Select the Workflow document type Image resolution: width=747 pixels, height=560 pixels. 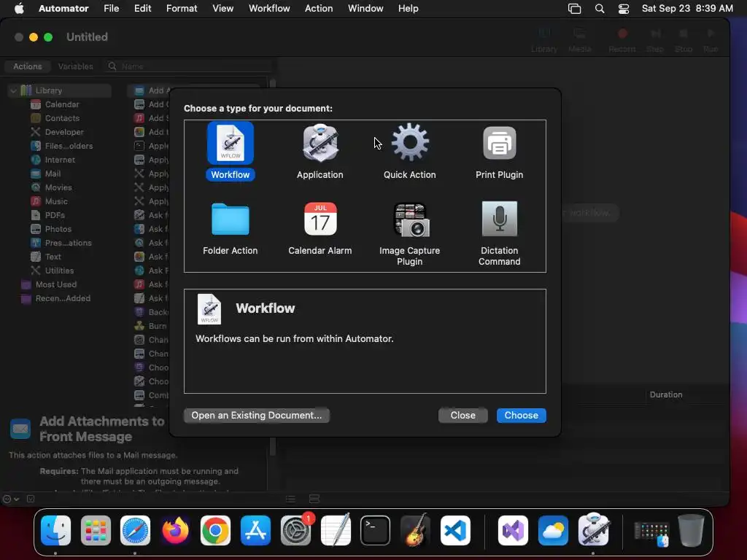tap(230, 151)
